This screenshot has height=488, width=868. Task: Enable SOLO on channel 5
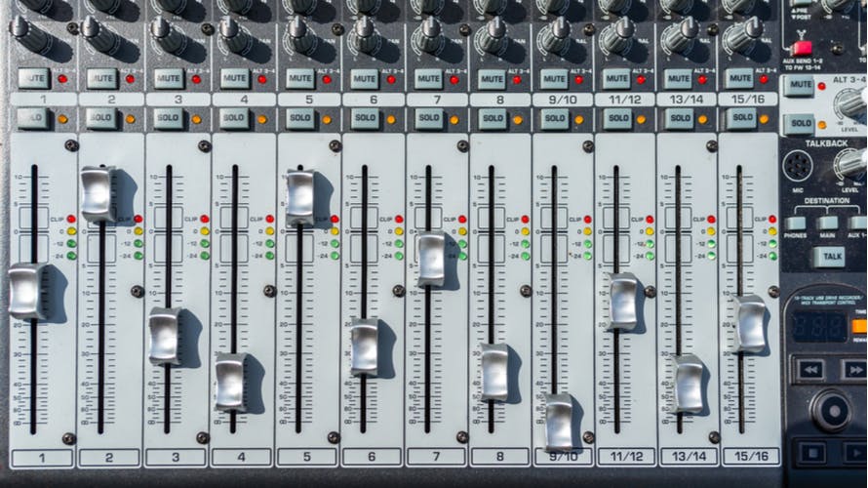tap(300, 118)
